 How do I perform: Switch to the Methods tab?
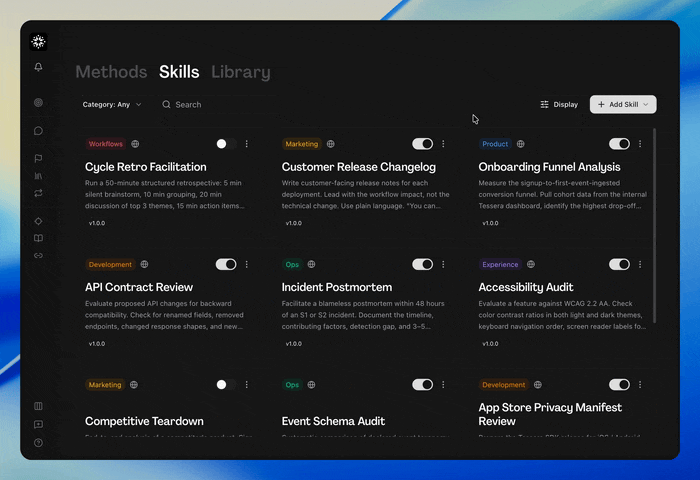point(111,72)
